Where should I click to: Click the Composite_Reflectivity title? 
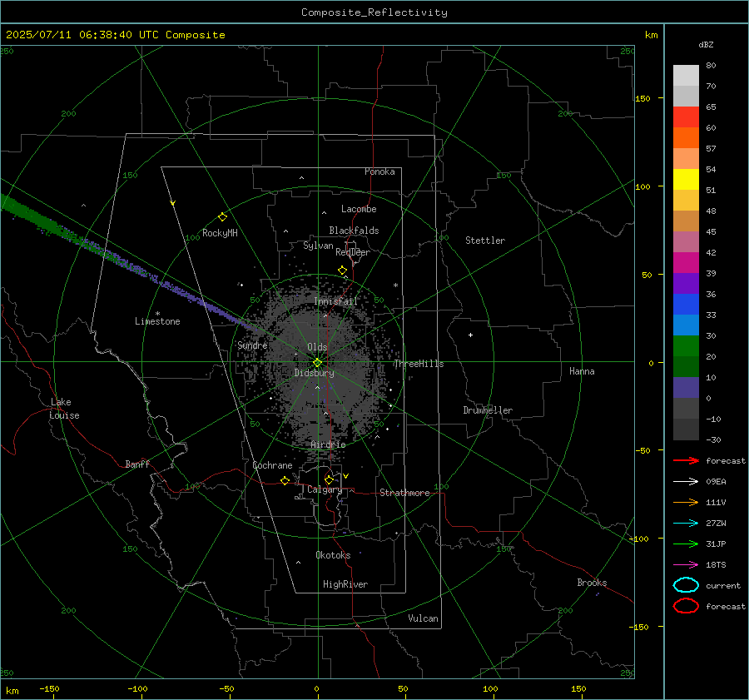tap(374, 12)
